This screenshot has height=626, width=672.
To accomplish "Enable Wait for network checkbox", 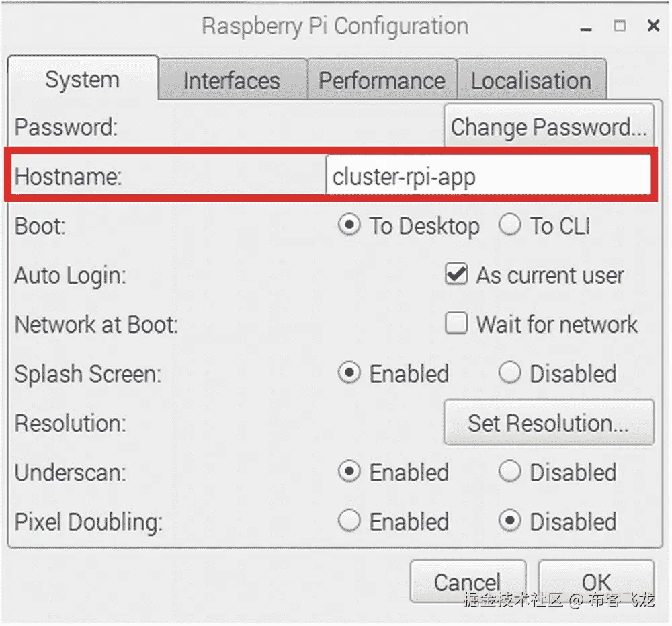I will (456, 324).
